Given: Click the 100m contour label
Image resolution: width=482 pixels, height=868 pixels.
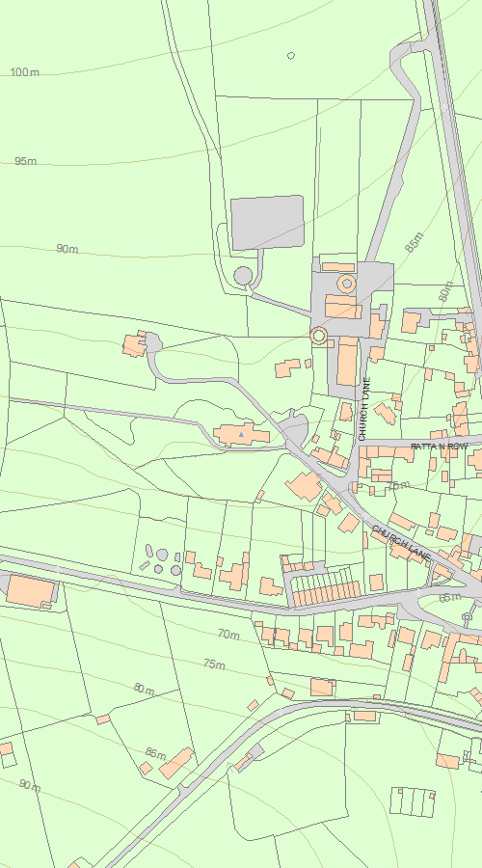Looking at the screenshot, I should [25, 72].
